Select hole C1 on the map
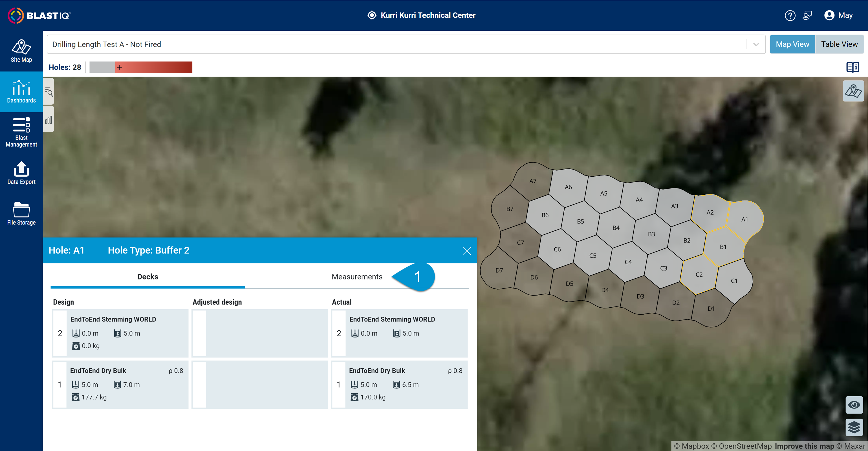This screenshot has width=868, height=451. pos(734,281)
